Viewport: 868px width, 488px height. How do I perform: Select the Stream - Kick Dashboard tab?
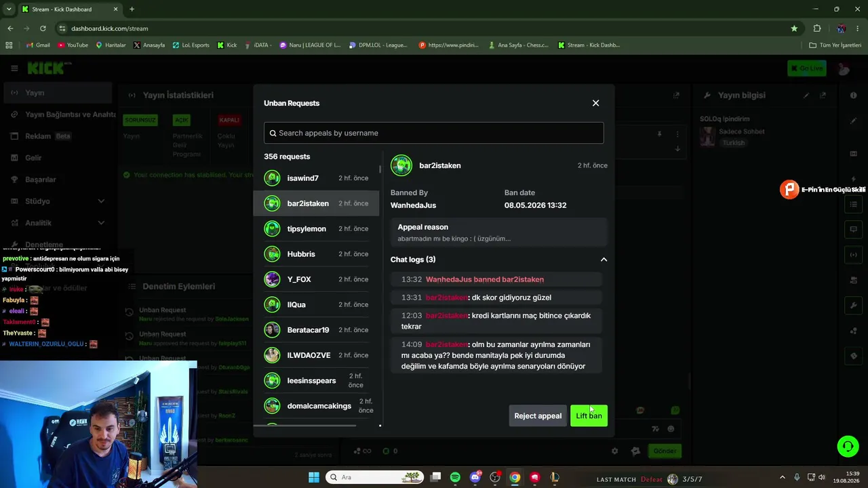(68, 9)
